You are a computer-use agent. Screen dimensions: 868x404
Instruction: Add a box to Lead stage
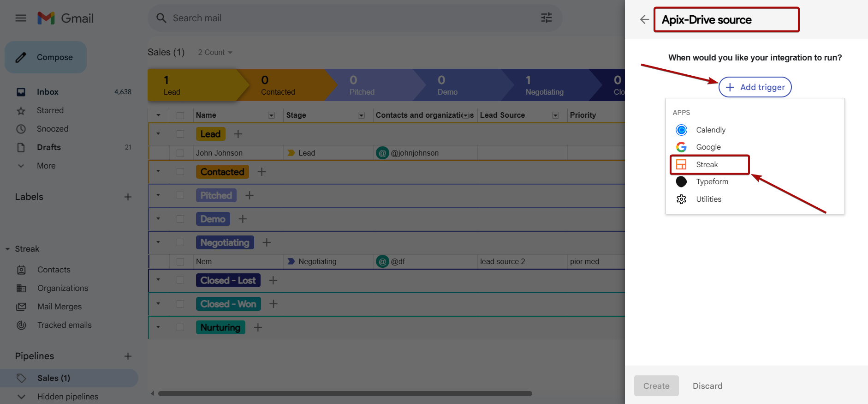(x=238, y=134)
